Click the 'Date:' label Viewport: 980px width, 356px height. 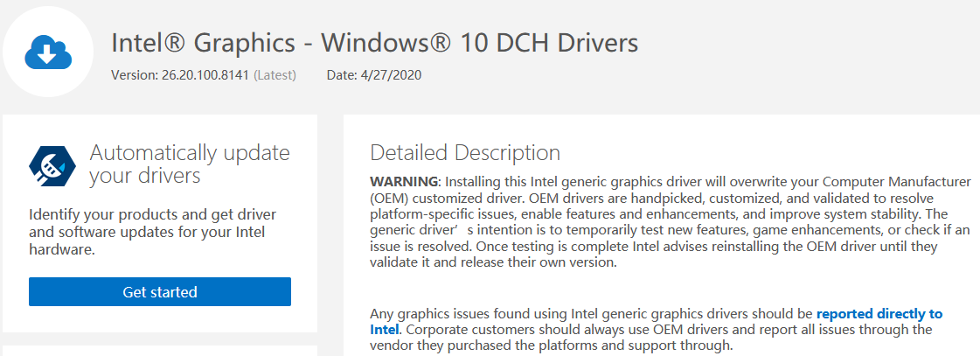click(x=341, y=75)
